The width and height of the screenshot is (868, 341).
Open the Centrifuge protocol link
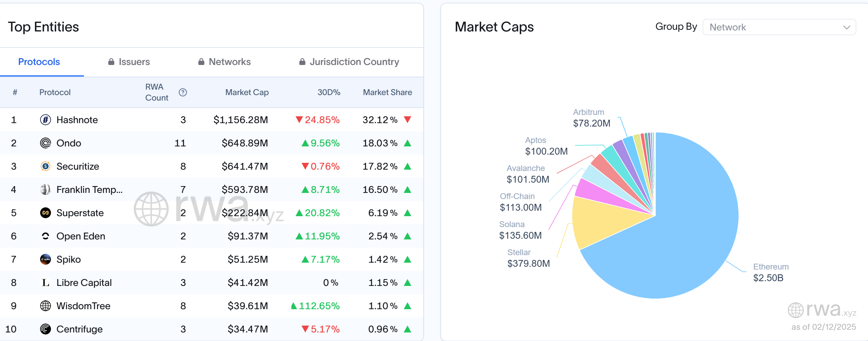click(x=79, y=329)
